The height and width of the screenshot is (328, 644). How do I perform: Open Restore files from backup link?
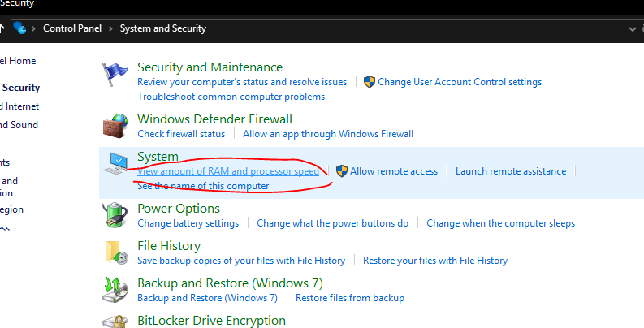click(x=350, y=298)
